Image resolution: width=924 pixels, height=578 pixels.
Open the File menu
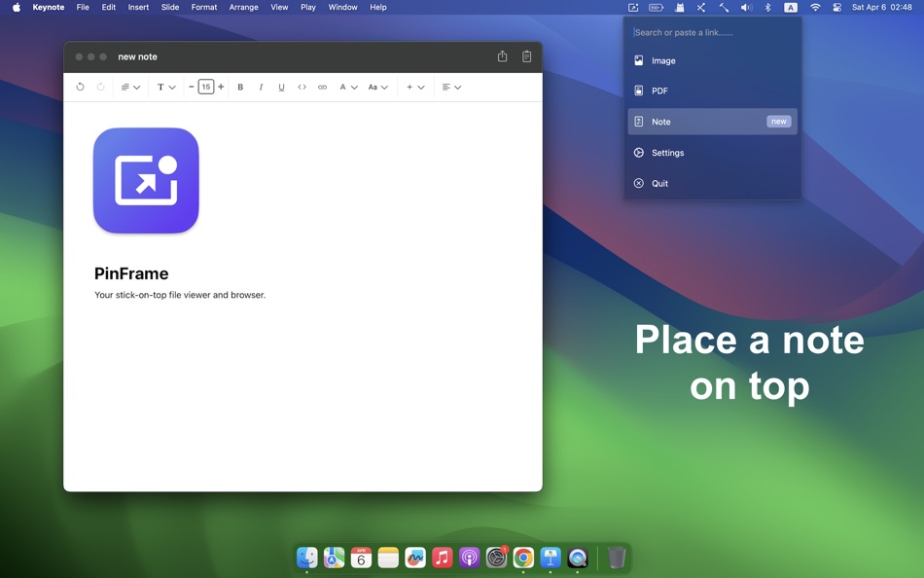(83, 7)
